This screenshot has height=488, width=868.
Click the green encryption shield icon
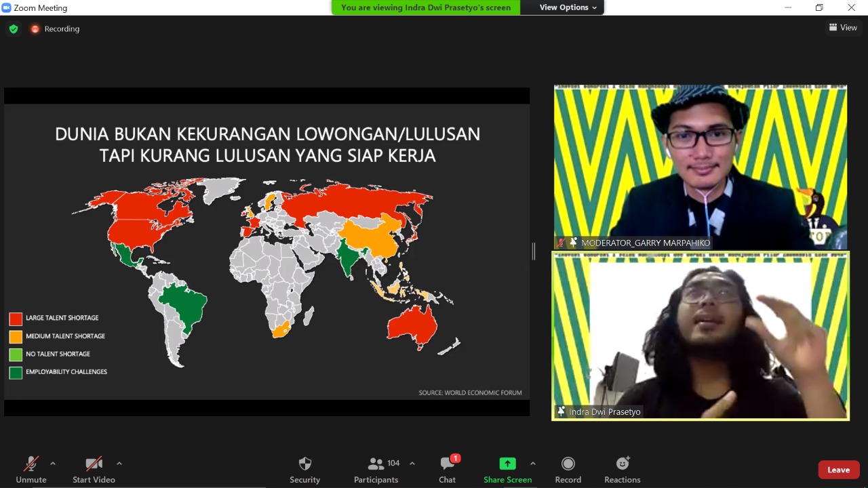pyautogui.click(x=14, y=29)
